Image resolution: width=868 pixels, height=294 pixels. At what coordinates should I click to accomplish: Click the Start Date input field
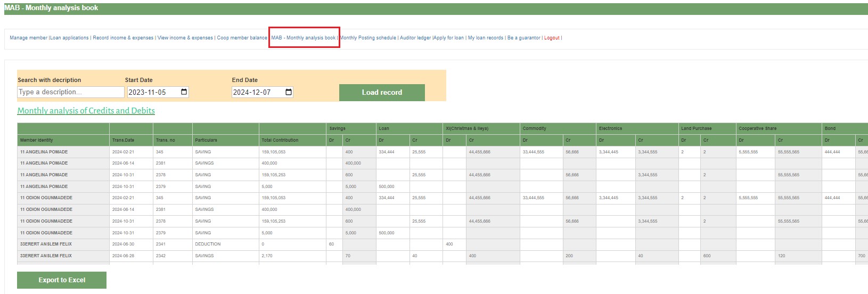[x=152, y=92]
